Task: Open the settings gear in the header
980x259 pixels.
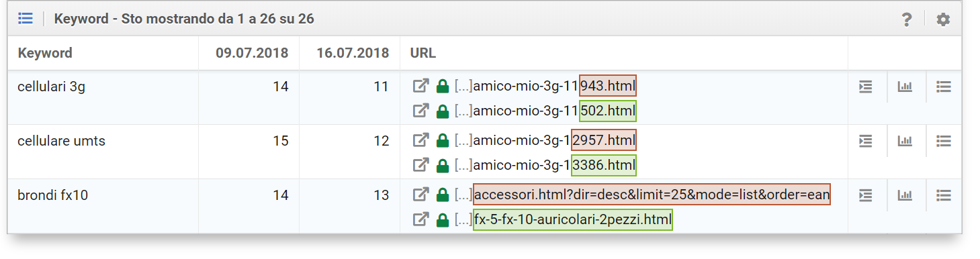Action: pyautogui.click(x=944, y=19)
